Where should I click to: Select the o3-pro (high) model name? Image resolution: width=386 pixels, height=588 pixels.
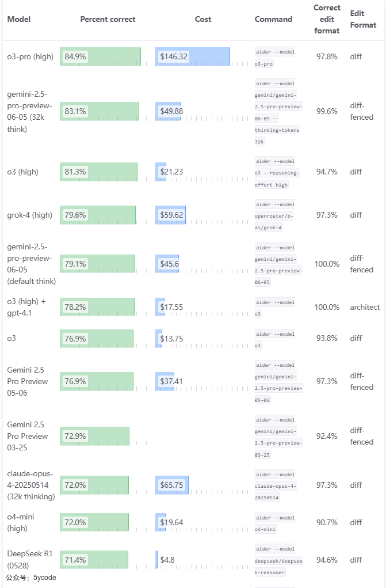point(30,56)
